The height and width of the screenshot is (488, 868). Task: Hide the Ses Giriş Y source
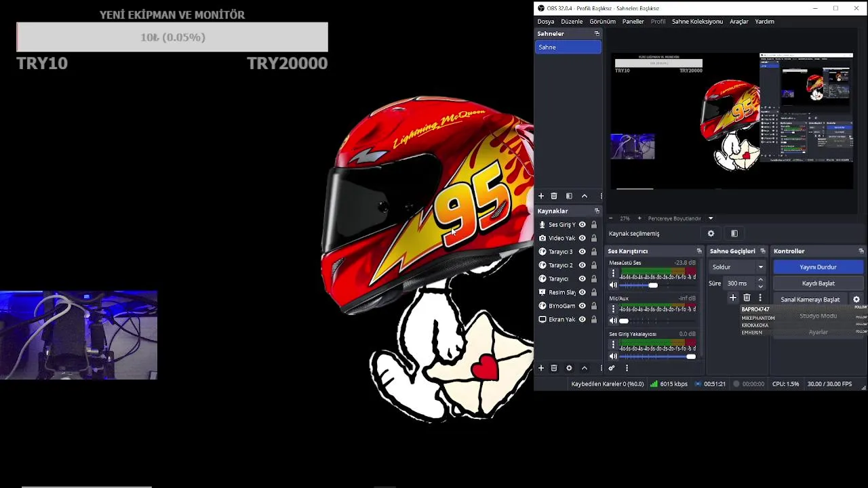tap(582, 224)
